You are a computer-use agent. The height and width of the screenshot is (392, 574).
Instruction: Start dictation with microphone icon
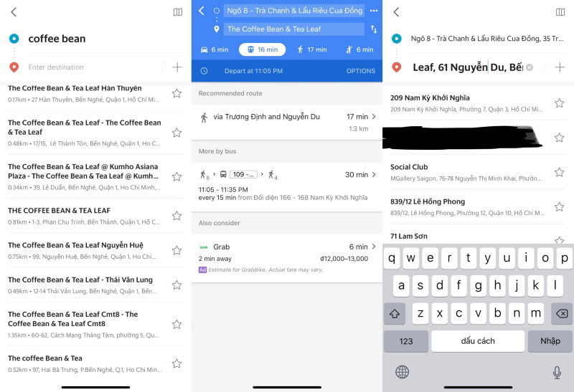click(557, 372)
